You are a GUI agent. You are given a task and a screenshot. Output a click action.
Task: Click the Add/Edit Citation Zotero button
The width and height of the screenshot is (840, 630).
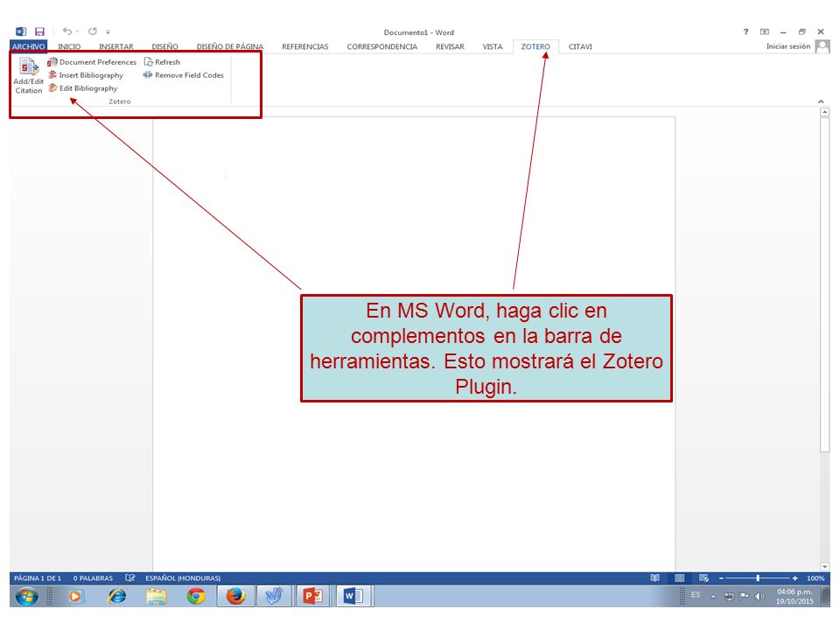(x=28, y=75)
